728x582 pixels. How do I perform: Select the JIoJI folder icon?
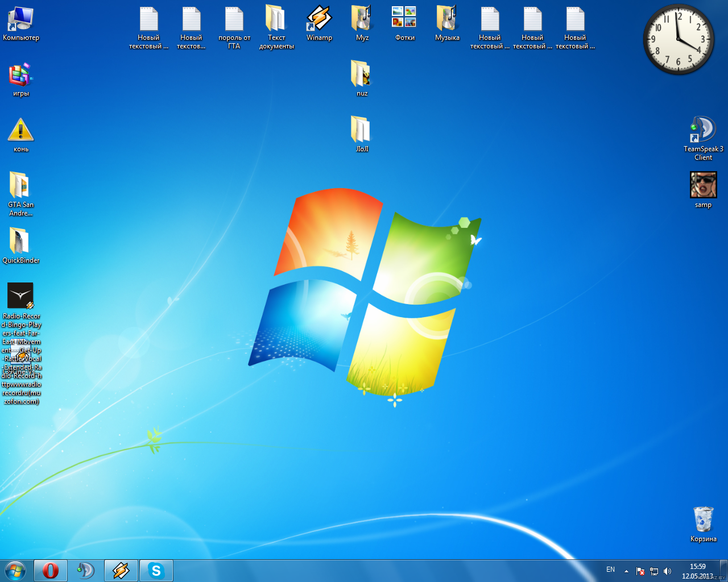pyautogui.click(x=362, y=135)
